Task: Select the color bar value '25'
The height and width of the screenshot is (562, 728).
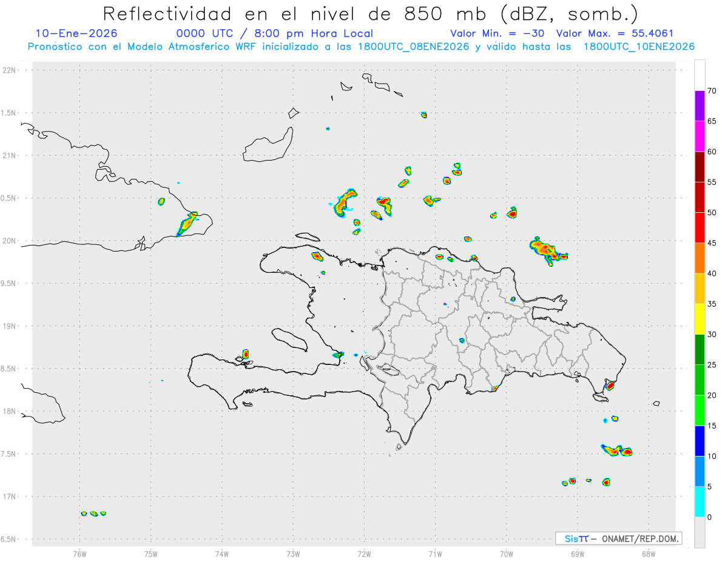Action: coord(712,365)
